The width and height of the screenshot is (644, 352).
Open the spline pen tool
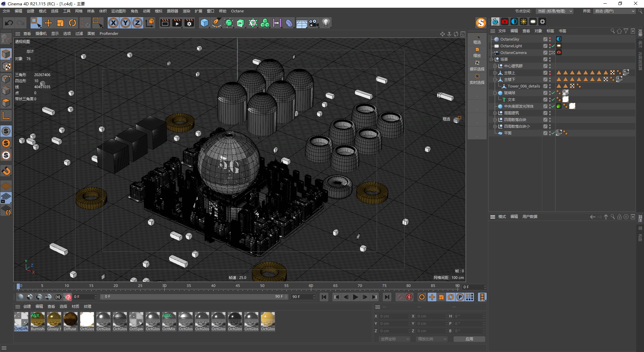(x=217, y=23)
